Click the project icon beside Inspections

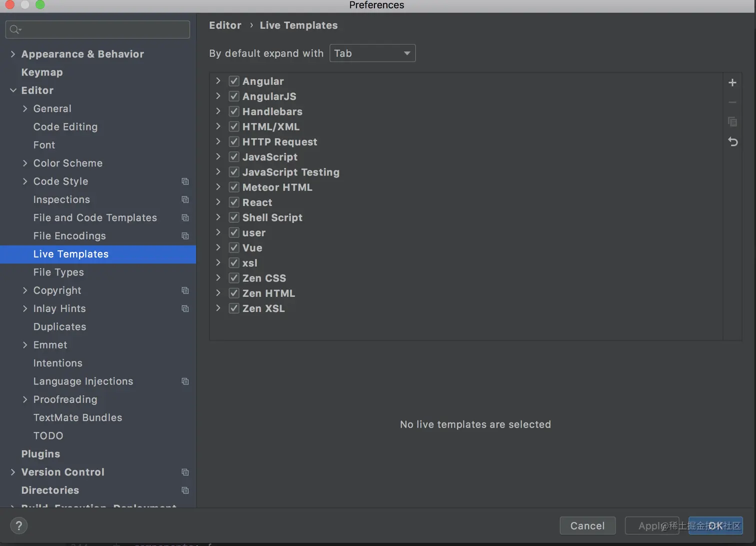tap(185, 199)
